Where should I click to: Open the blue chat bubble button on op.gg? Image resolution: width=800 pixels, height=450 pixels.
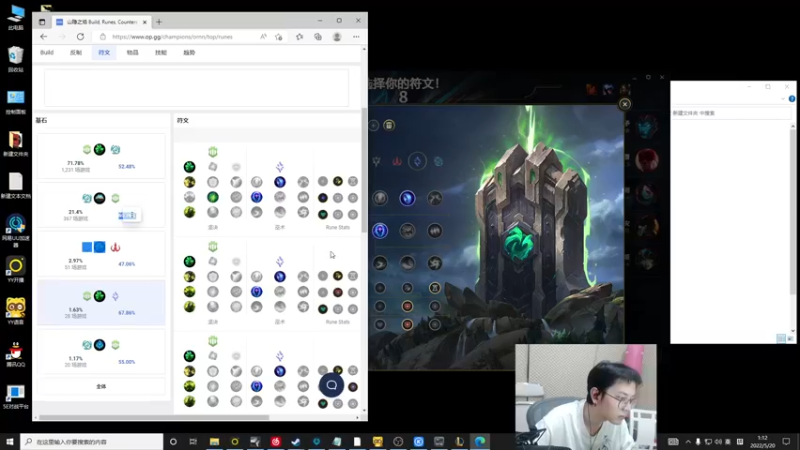(x=332, y=385)
